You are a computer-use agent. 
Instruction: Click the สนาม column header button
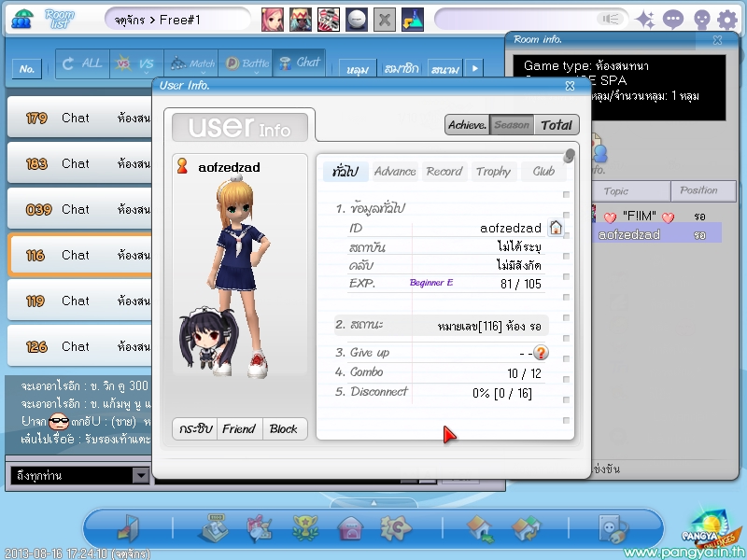[x=445, y=69]
